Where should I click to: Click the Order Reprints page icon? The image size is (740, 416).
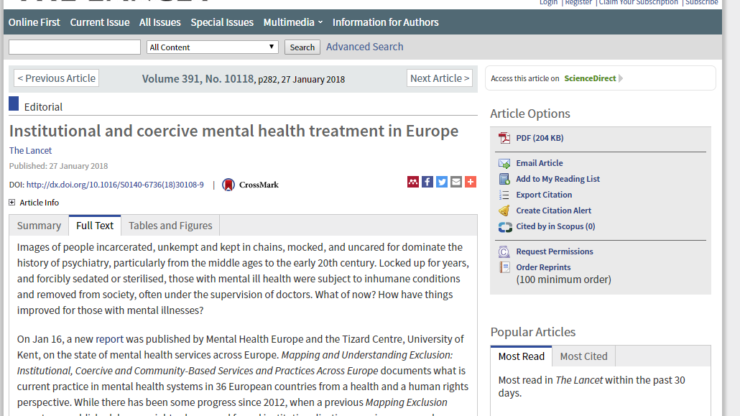504,267
